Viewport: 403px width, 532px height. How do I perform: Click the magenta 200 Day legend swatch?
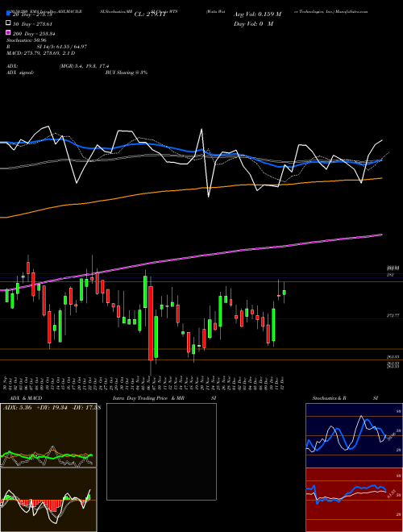[x=8, y=32]
